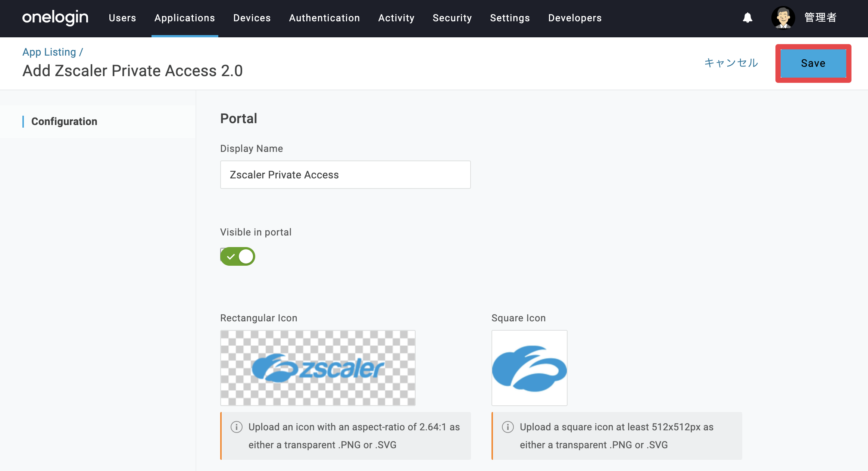Open the Users menu
The width and height of the screenshot is (868, 471).
tap(122, 18)
